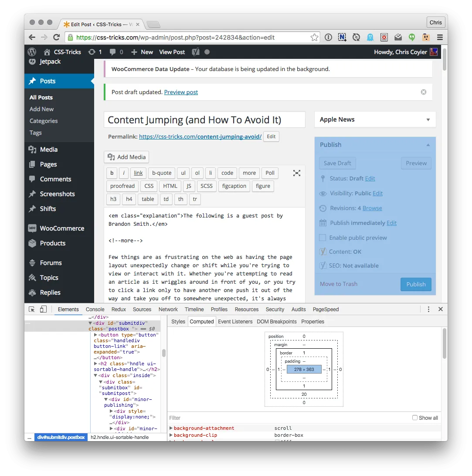The width and height of the screenshot is (472, 476).
Task: Expand background-attachment computed property
Action: 171,428
